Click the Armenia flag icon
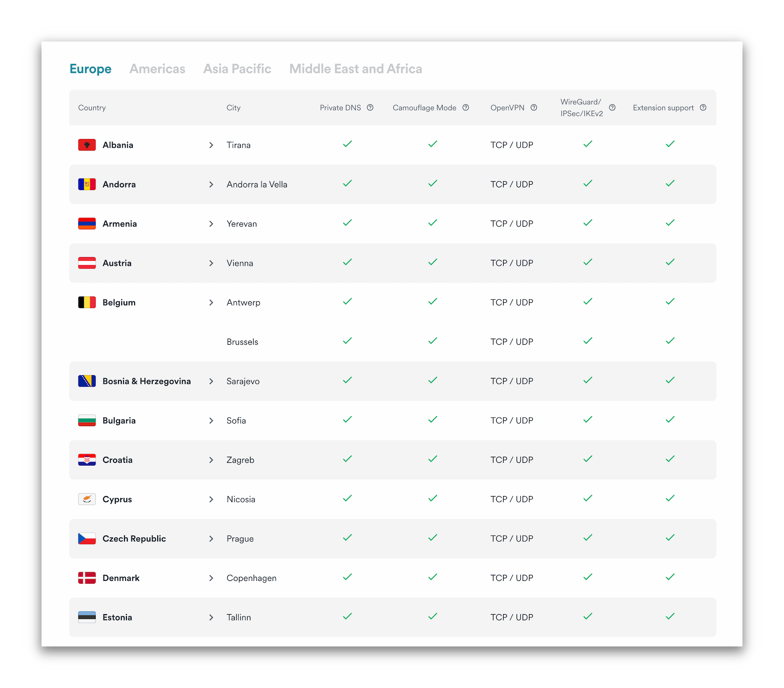The height and width of the screenshot is (688, 784). coord(87,224)
